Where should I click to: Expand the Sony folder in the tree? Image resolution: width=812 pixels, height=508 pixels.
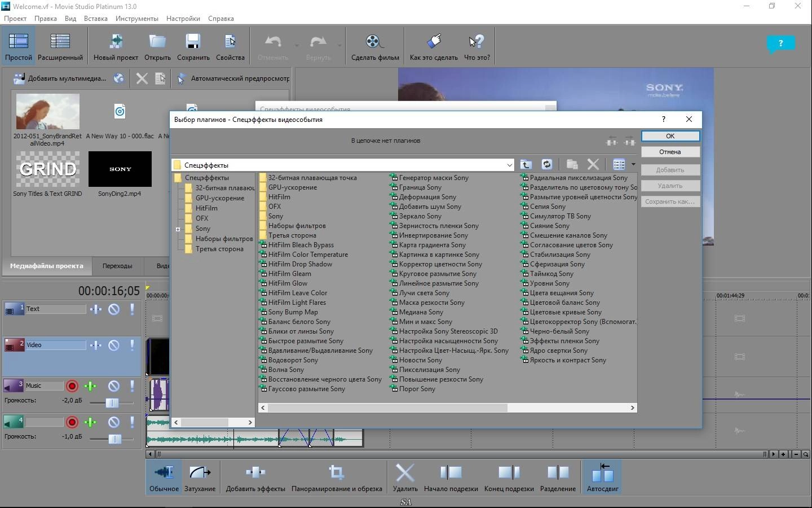pyautogui.click(x=178, y=229)
